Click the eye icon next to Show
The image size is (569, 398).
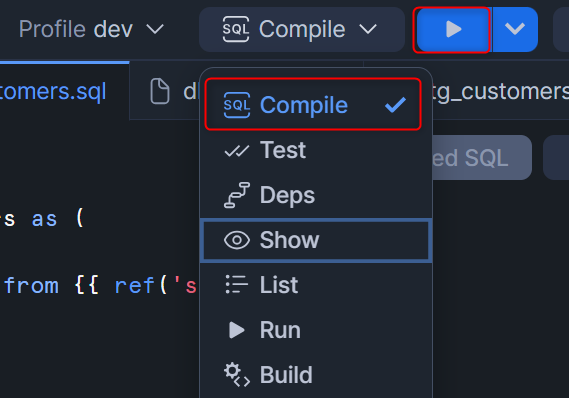click(237, 240)
